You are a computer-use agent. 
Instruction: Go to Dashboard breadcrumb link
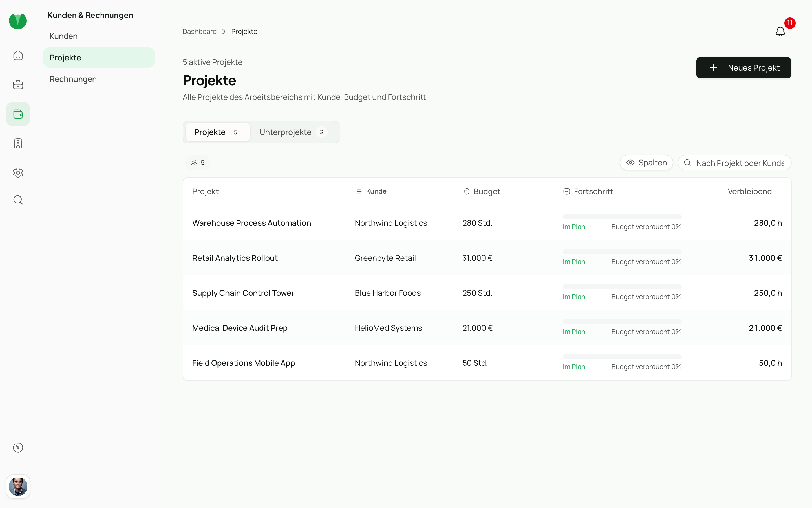click(x=200, y=32)
